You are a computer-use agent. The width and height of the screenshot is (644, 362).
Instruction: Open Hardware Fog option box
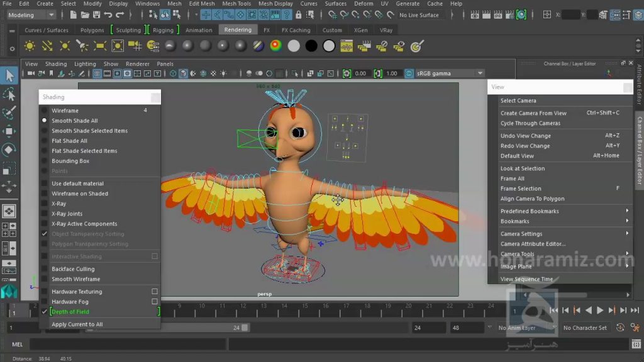pyautogui.click(x=155, y=302)
